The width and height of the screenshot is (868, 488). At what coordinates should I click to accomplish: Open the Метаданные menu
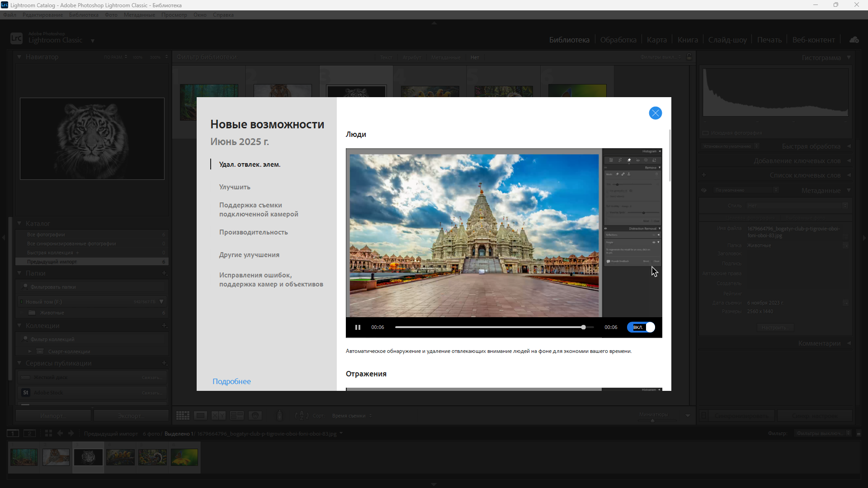139,15
